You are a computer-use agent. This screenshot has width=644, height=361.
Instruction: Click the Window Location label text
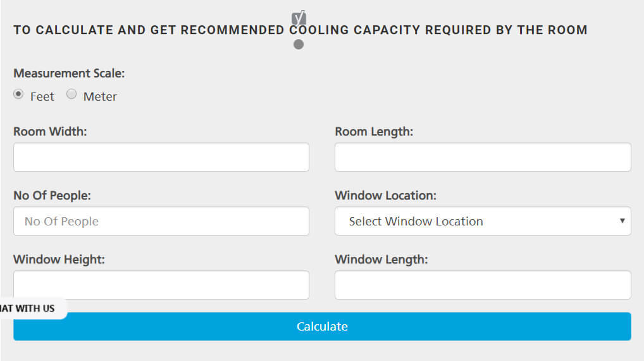tap(385, 195)
